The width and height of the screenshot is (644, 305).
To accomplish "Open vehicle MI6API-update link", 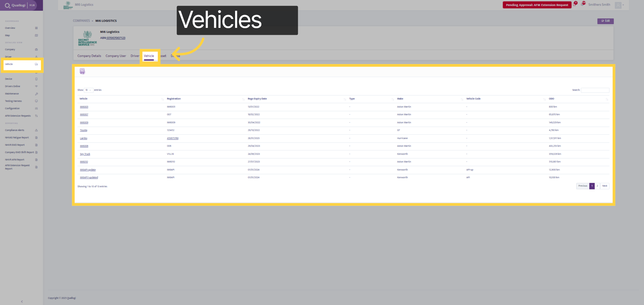I will (x=88, y=170).
